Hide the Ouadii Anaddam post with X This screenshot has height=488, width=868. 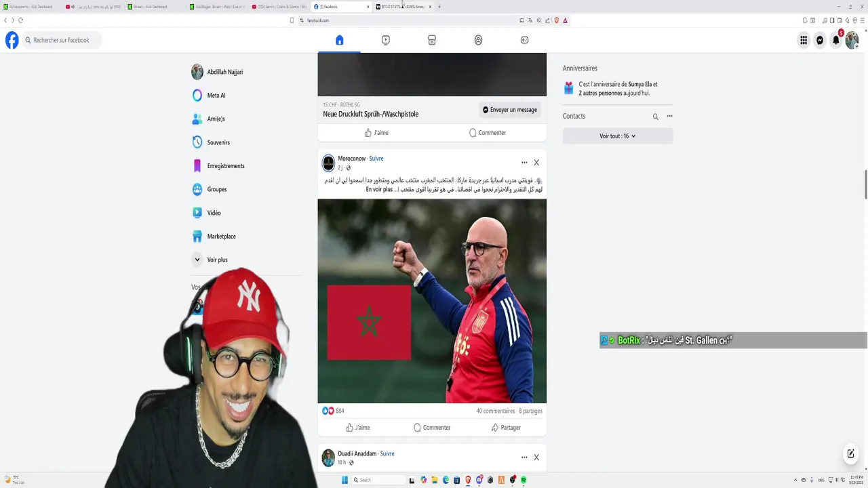(536, 457)
